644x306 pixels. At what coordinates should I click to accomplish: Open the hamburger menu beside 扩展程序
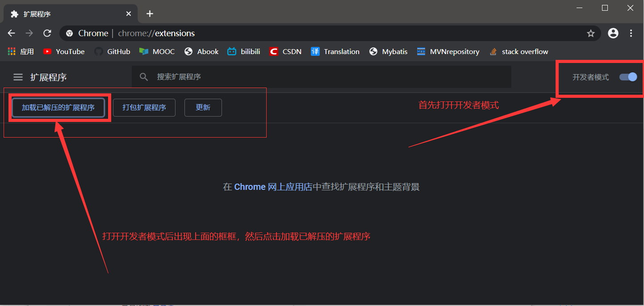tap(18, 77)
